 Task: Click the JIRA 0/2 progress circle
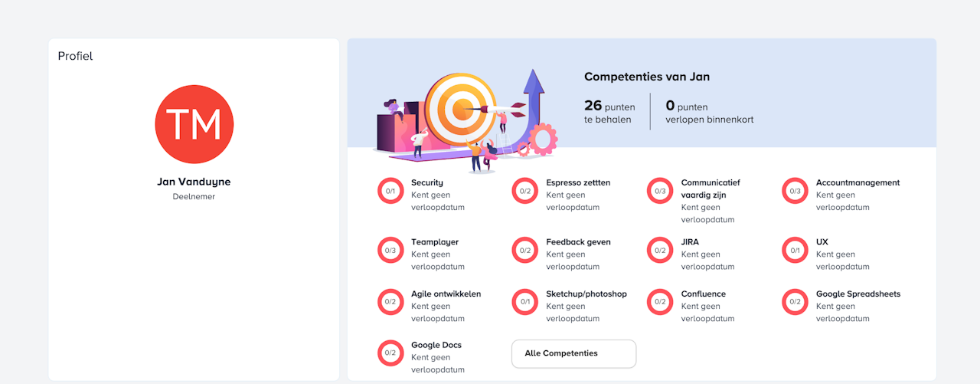(x=660, y=250)
